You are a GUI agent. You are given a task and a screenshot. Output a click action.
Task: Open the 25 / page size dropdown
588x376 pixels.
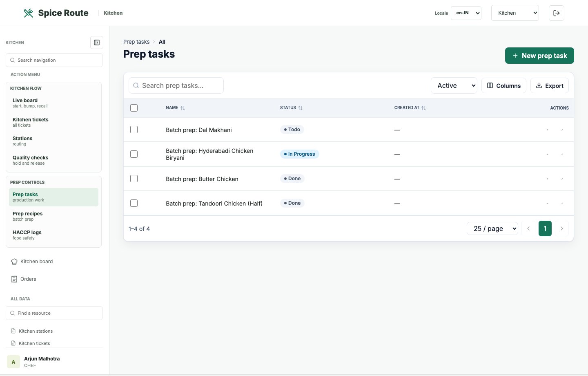[x=492, y=228]
